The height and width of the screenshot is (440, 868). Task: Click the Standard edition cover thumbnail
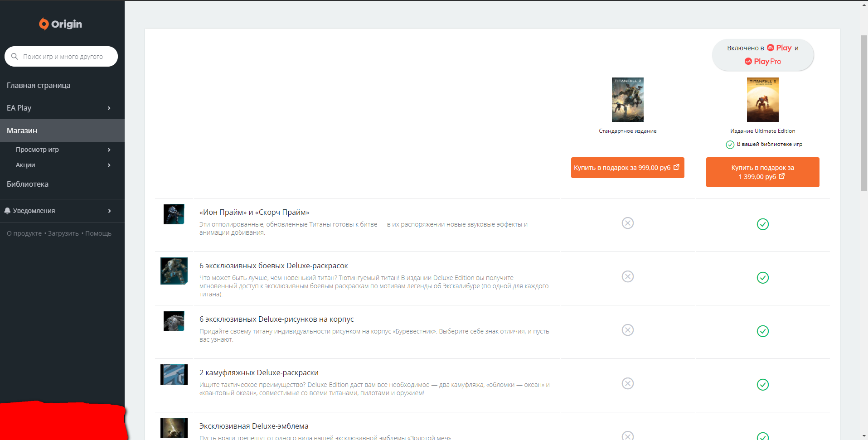click(x=628, y=100)
